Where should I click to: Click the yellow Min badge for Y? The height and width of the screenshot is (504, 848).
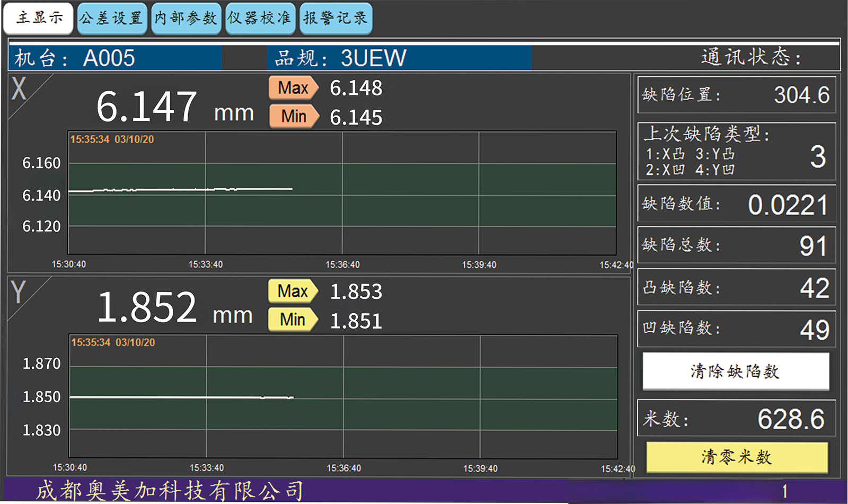pos(293,320)
